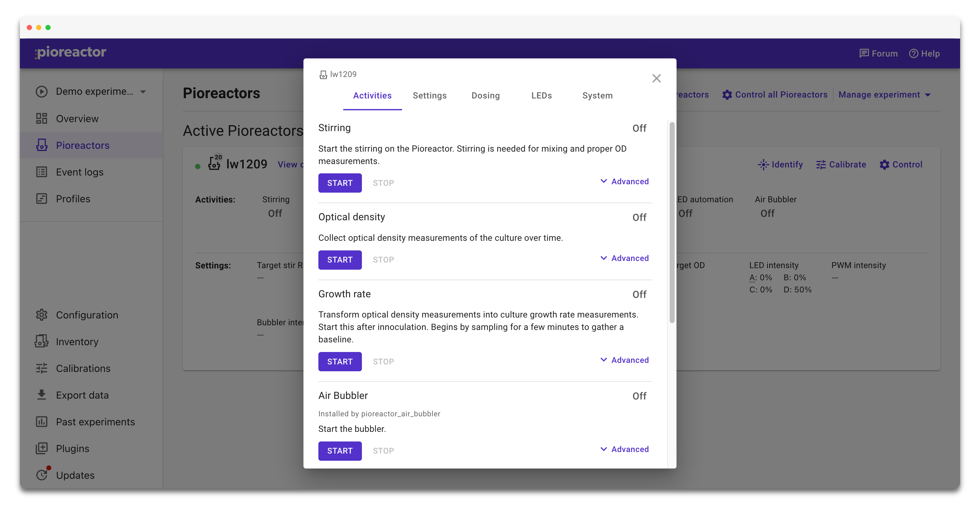Click the Inventory sidebar icon
Screen dimensions: 980x512
pos(41,341)
